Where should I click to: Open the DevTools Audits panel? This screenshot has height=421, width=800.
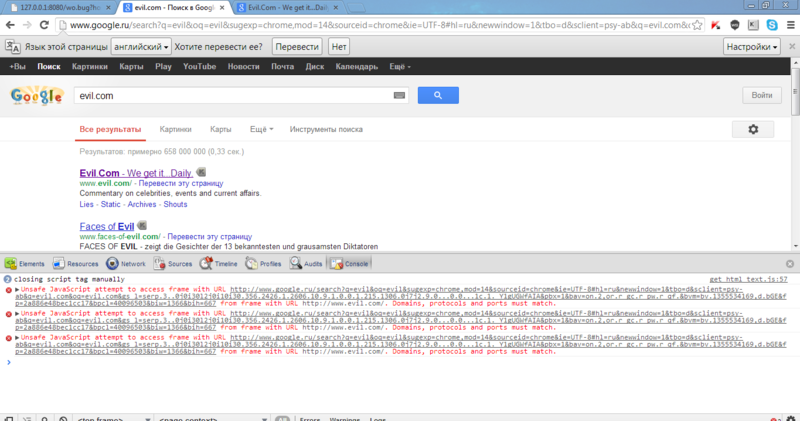pyautogui.click(x=306, y=263)
